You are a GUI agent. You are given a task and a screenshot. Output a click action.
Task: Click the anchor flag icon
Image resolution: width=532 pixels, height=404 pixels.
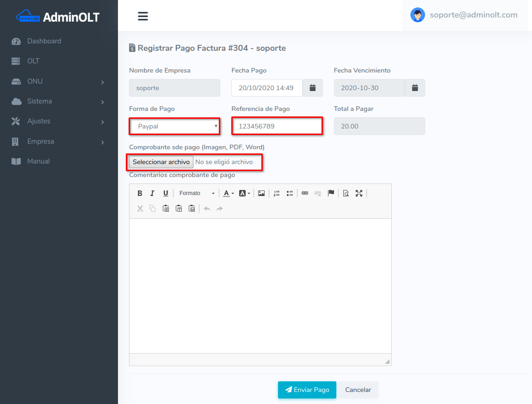331,193
